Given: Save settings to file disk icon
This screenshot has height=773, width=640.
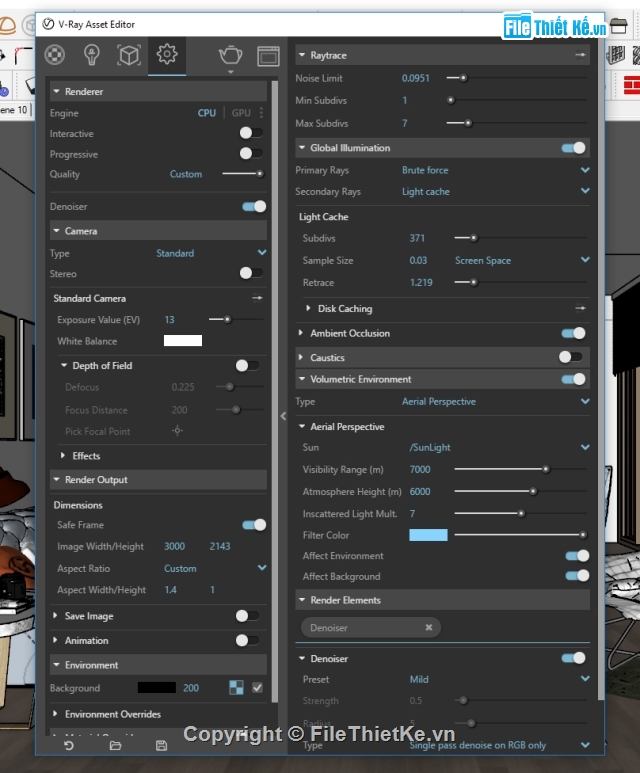Looking at the screenshot, I should [x=161, y=745].
